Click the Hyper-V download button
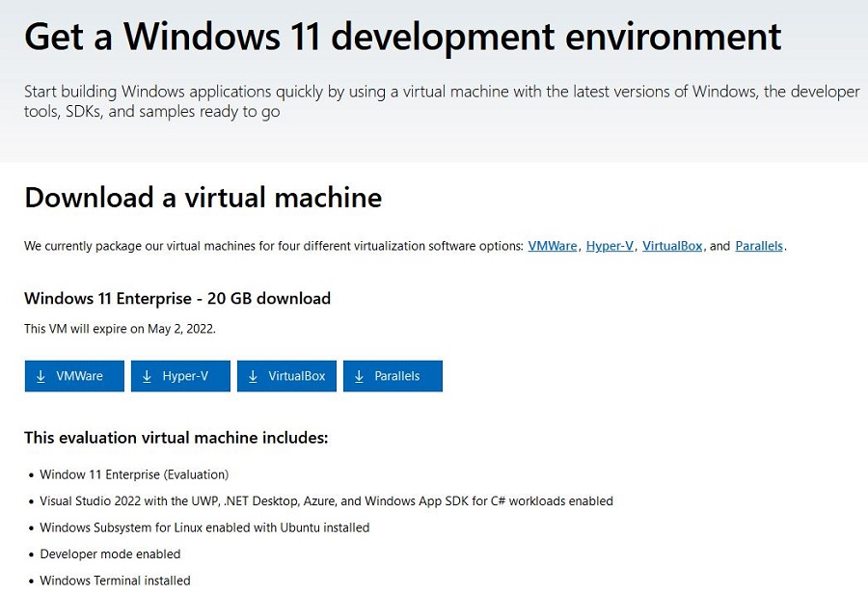The image size is (868, 594). tap(180, 376)
